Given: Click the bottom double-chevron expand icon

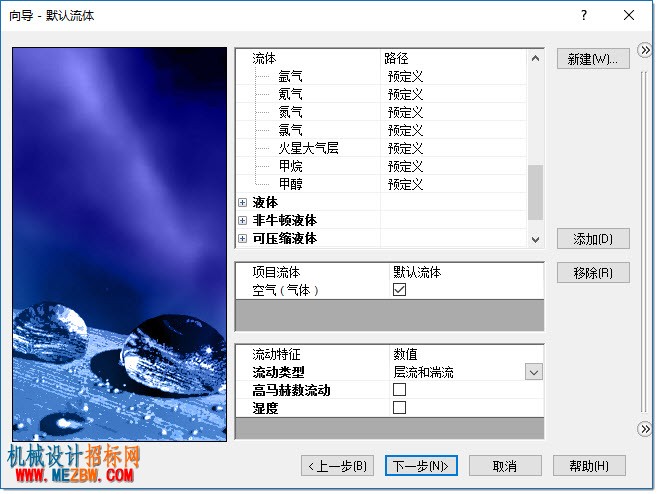Looking at the screenshot, I should point(645,429).
